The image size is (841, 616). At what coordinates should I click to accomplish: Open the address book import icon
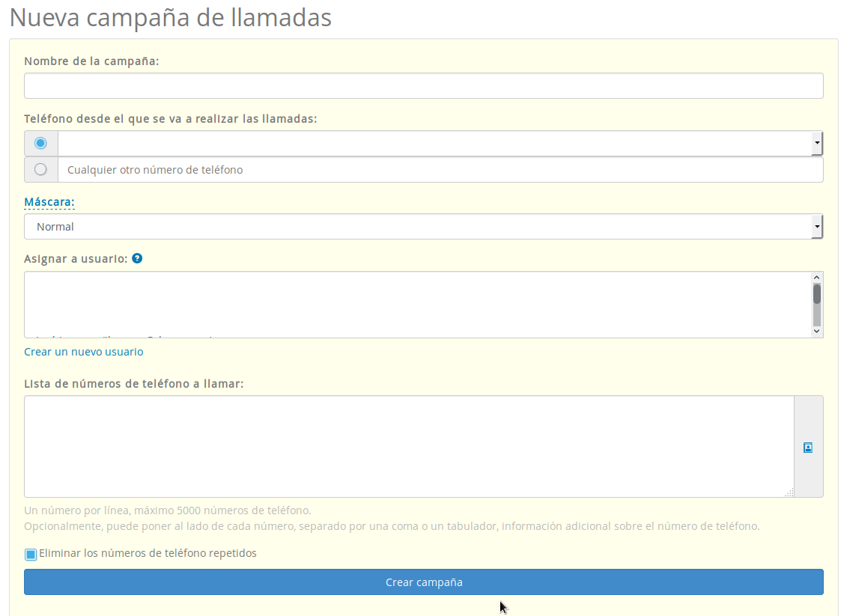coord(807,447)
